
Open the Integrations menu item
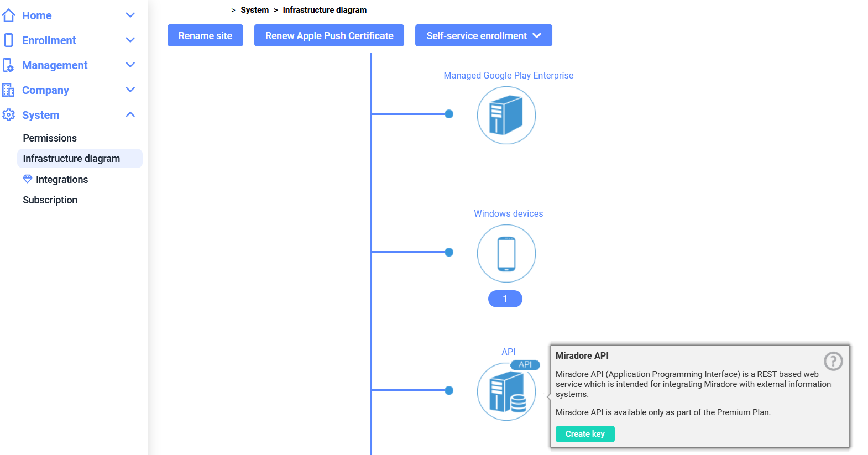(x=62, y=180)
